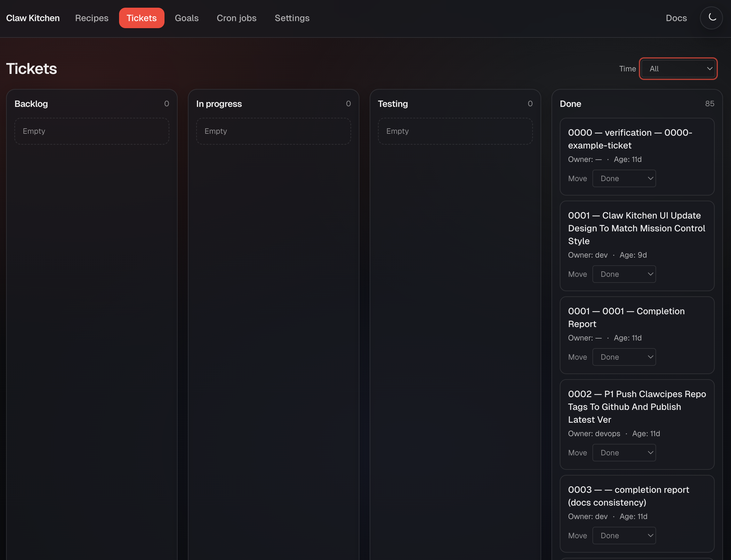Click the Claw Kitchen home logo
This screenshot has height=560, width=731.
click(33, 18)
